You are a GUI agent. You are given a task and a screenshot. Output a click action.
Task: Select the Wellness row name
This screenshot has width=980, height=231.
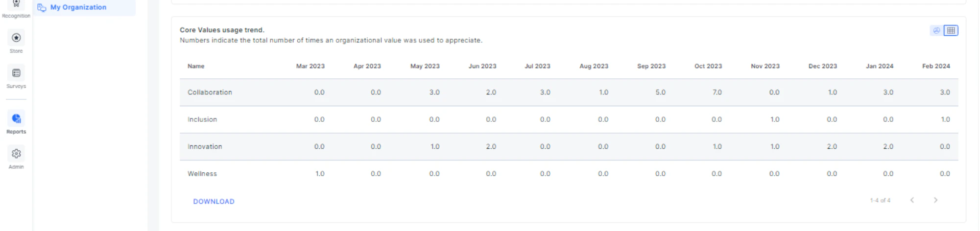(x=202, y=174)
